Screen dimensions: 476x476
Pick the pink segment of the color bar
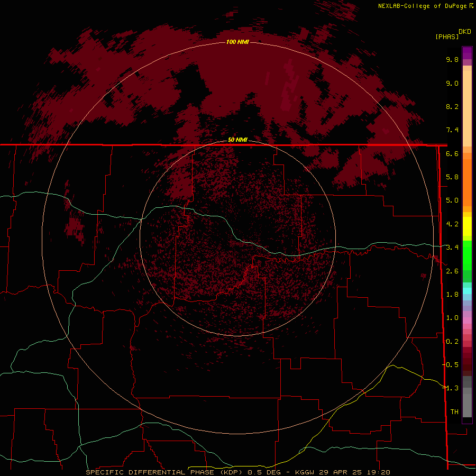pyautogui.click(x=467, y=321)
